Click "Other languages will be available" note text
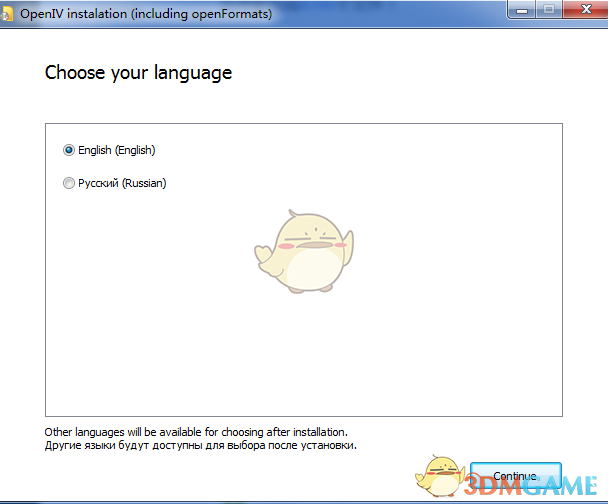Viewport: 608px width, 504px height. coord(196,432)
